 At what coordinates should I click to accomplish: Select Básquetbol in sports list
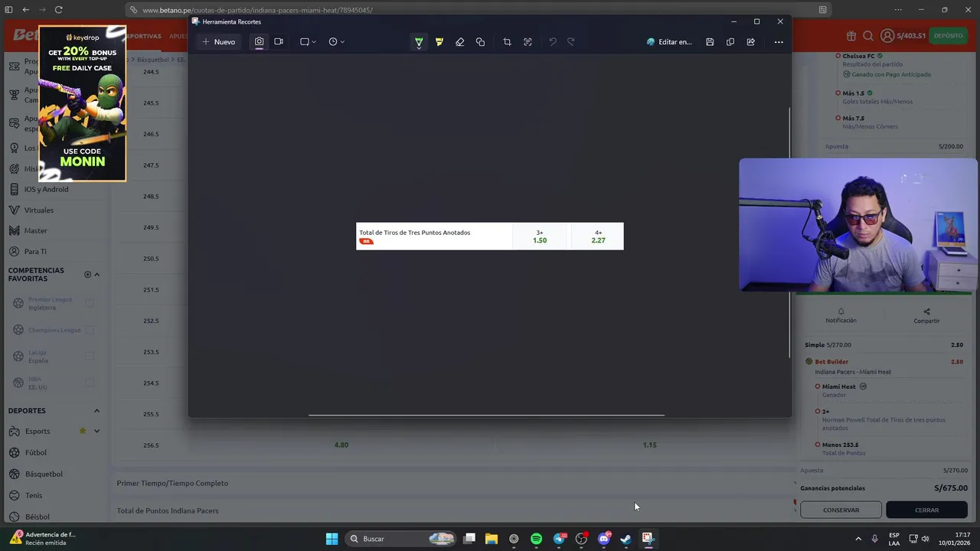44,474
